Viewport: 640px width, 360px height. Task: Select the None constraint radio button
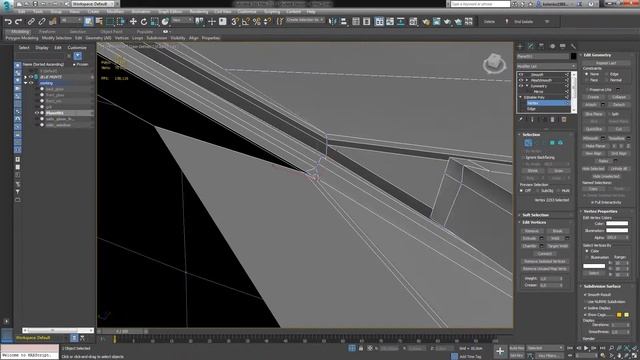(x=587, y=74)
